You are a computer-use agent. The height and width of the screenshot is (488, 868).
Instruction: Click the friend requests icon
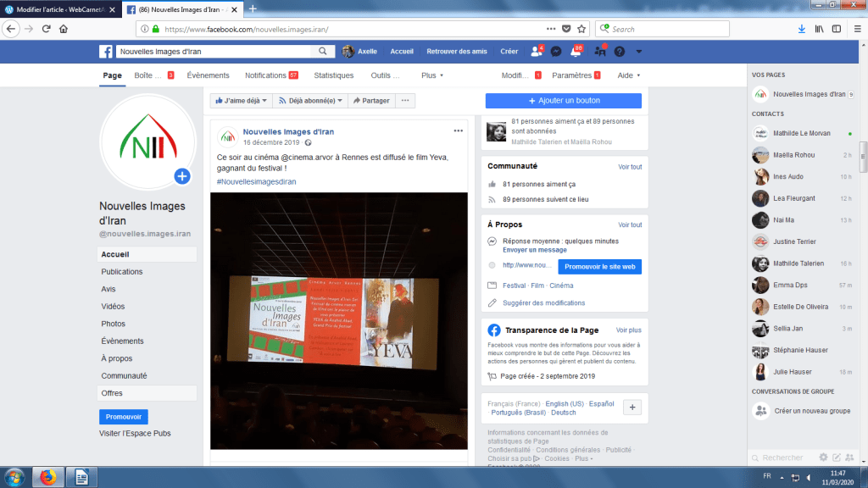pos(536,51)
